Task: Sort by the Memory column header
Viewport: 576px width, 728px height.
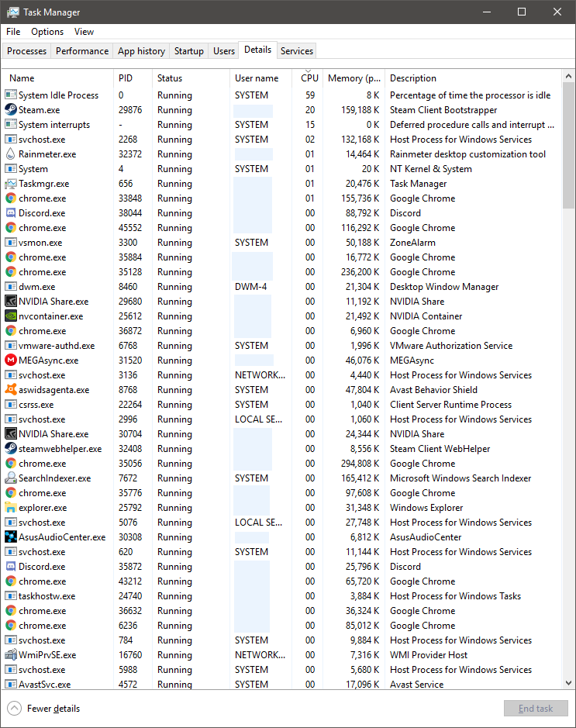Action: [354, 78]
